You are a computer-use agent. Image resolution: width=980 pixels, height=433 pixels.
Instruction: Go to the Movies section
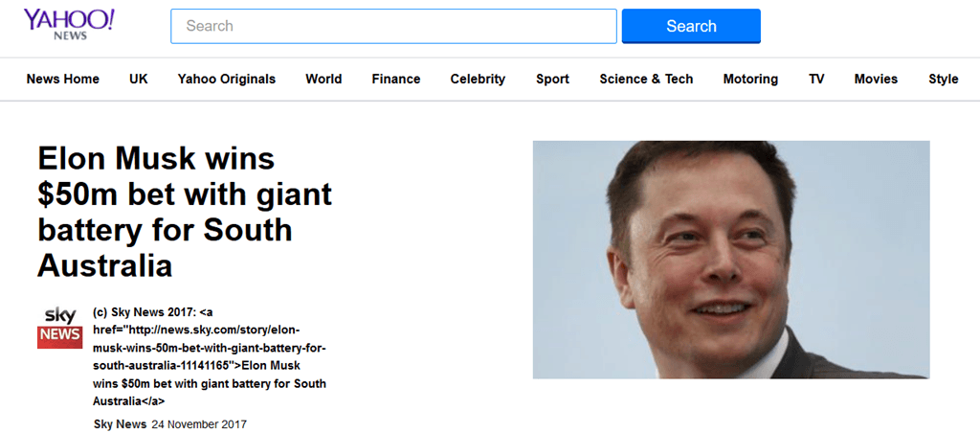[876, 79]
